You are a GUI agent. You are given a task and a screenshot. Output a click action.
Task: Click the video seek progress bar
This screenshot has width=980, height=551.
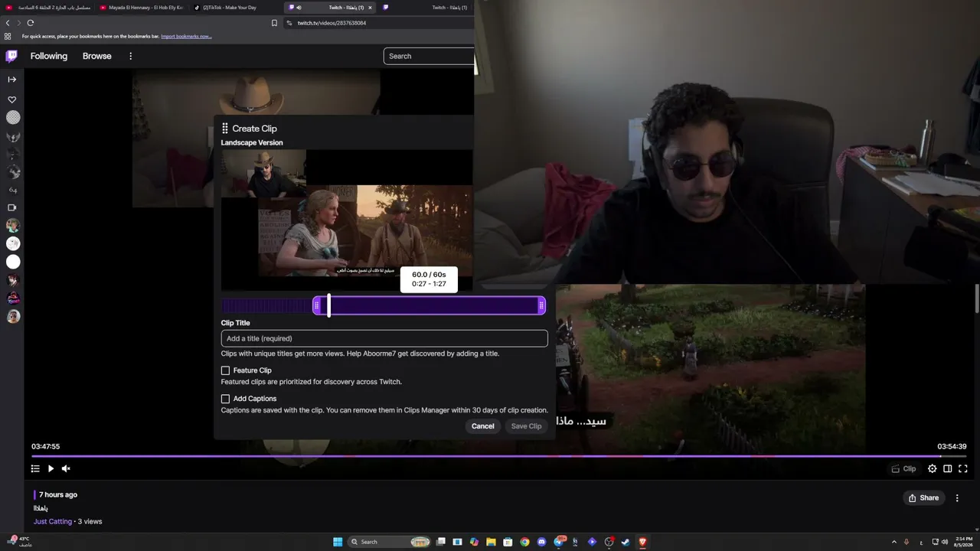click(499, 456)
